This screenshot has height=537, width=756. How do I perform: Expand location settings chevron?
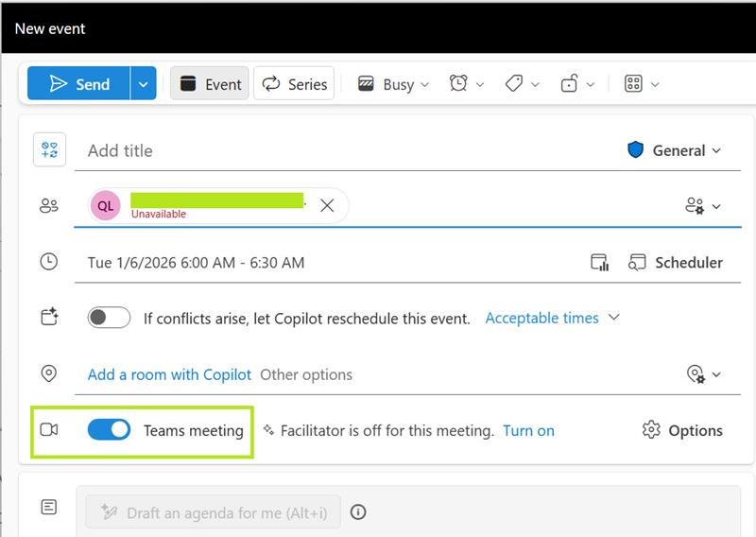716,374
